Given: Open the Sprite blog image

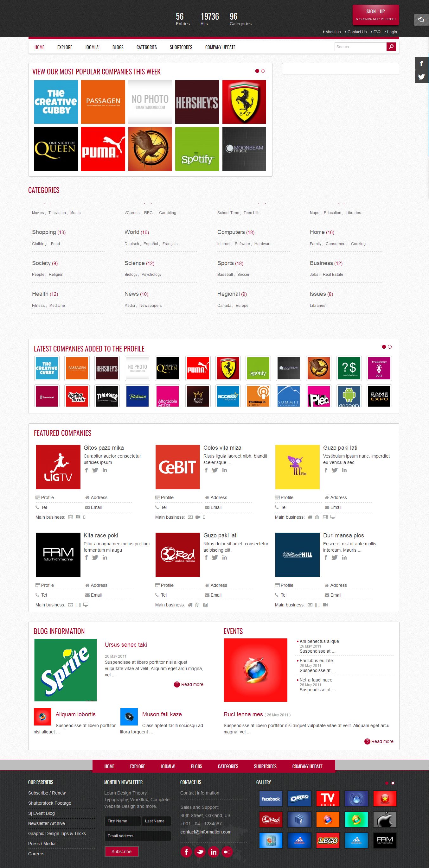Looking at the screenshot, I should 66,670.
